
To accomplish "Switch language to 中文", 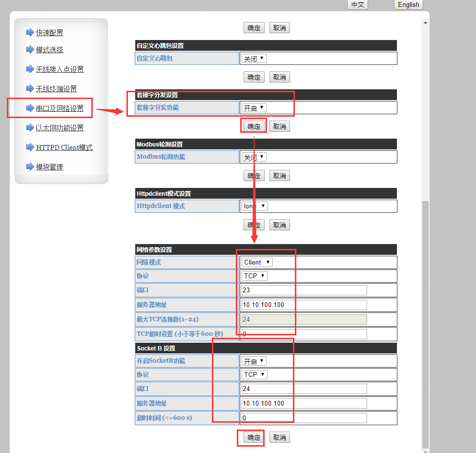I will tap(357, 4).
